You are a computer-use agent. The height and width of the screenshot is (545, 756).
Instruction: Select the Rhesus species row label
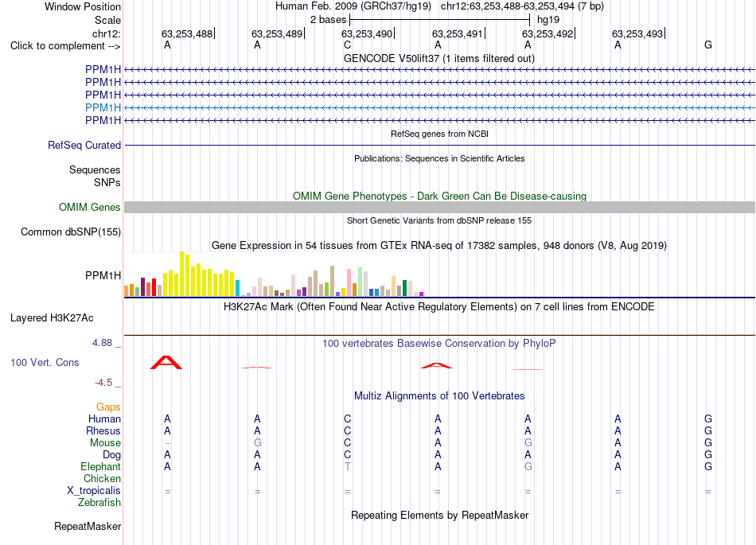(x=103, y=430)
